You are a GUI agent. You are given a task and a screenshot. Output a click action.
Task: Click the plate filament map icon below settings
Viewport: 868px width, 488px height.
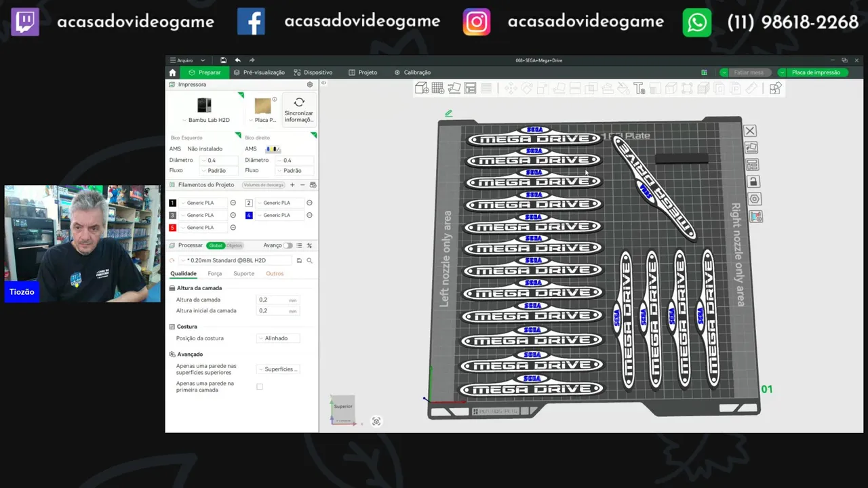click(756, 217)
